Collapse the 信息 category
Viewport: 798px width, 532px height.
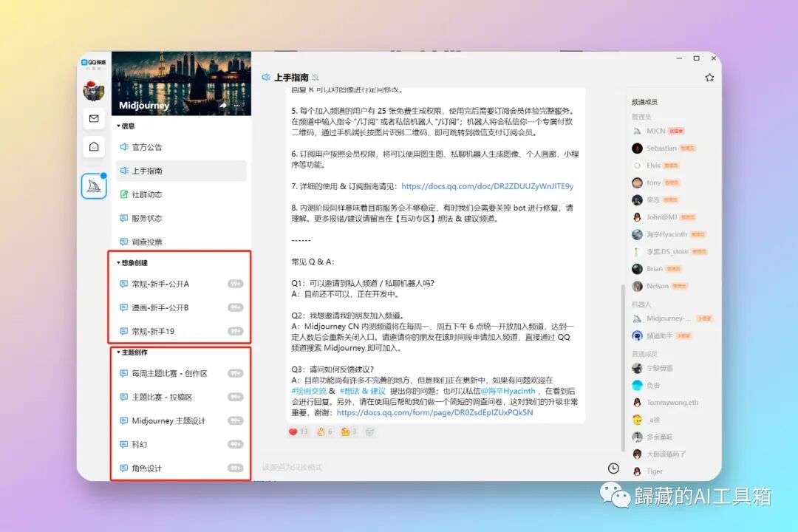click(x=126, y=126)
